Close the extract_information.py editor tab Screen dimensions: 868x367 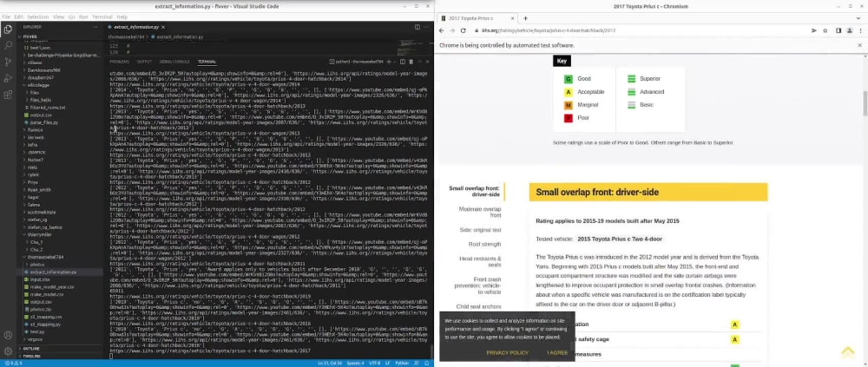pyautogui.click(x=163, y=27)
